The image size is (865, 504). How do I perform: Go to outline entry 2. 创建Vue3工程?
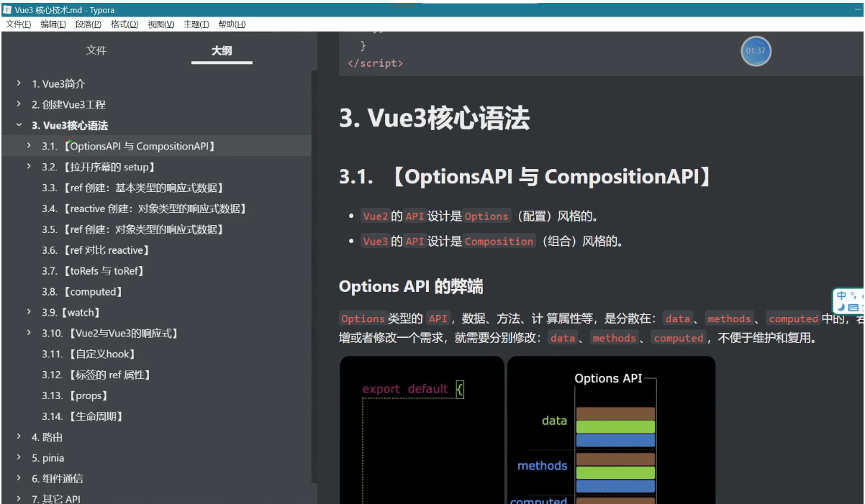pyautogui.click(x=68, y=105)
